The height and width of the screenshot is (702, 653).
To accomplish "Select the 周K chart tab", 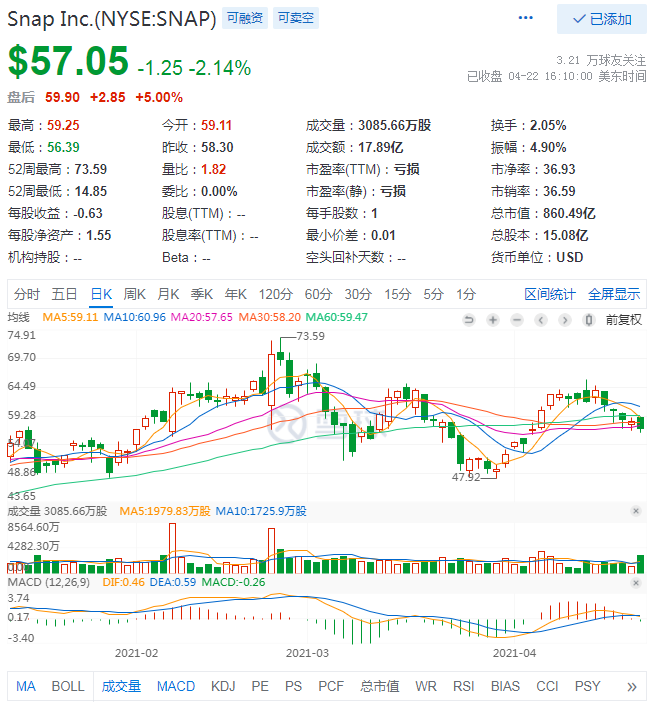I will coord(135,294).
